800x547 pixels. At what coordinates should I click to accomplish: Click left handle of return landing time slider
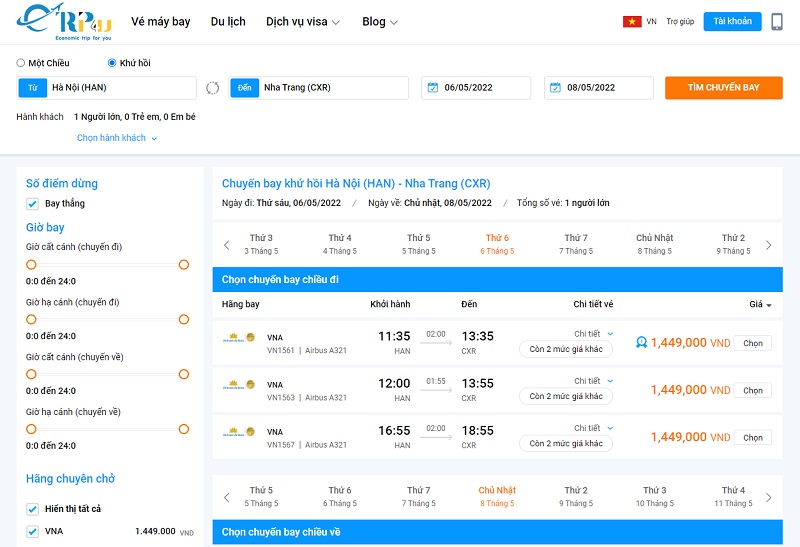[x=31, y=429]
